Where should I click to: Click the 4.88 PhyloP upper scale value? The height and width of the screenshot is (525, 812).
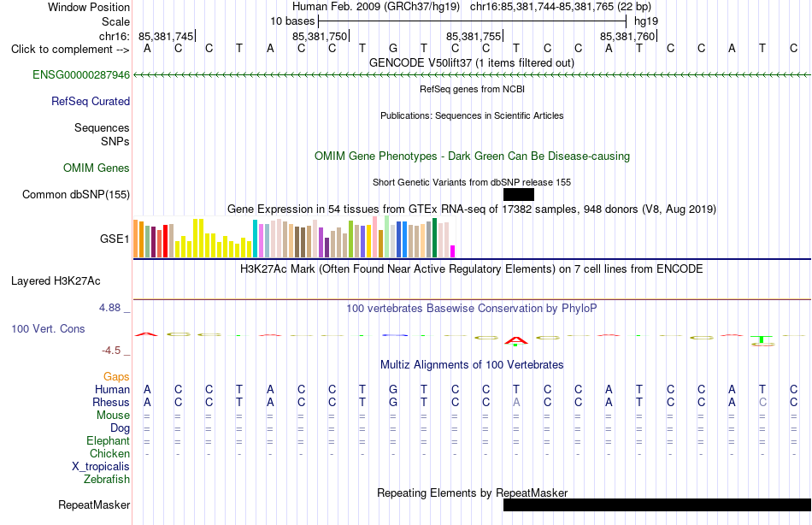[x=109, y=307]
